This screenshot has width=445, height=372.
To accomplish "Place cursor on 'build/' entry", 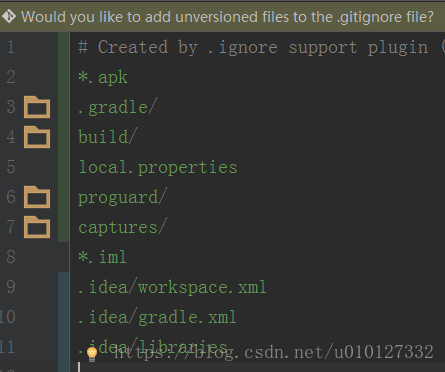I will pos(107,137).
